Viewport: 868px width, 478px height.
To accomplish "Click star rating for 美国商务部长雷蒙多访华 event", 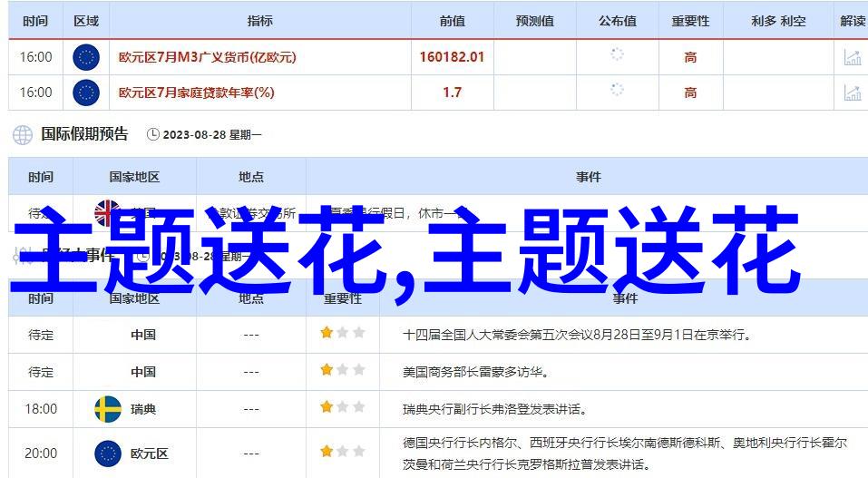I will tap(342, 370).
